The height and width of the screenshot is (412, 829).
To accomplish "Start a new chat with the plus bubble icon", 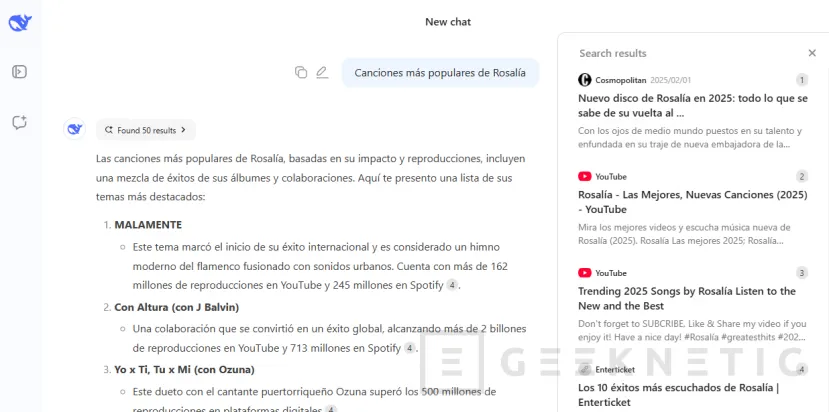I will point(20,123).
